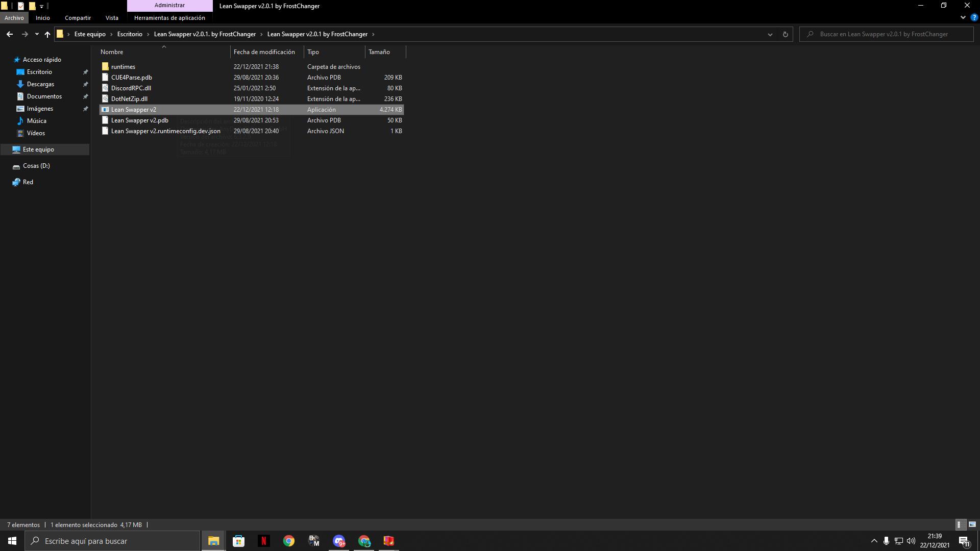This screenshot has height=551, width=980.
Task: Switch to large thumbnails view layout
Action: pos(972,524)
